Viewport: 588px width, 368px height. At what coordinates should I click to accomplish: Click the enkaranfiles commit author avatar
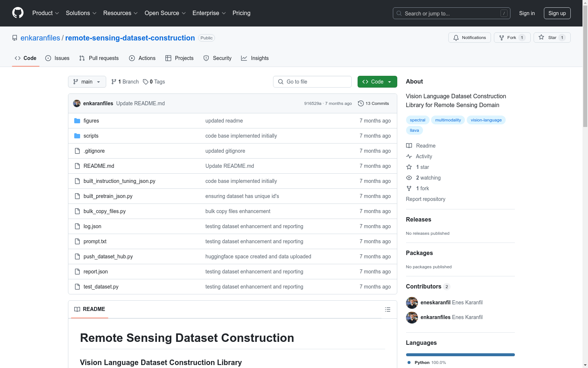point(77,103)
